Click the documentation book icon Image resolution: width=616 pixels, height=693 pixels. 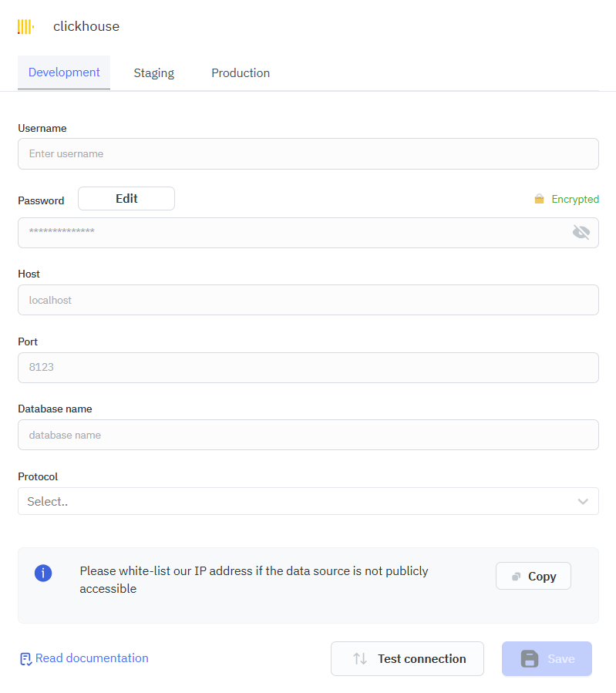(x=25, y=659)
